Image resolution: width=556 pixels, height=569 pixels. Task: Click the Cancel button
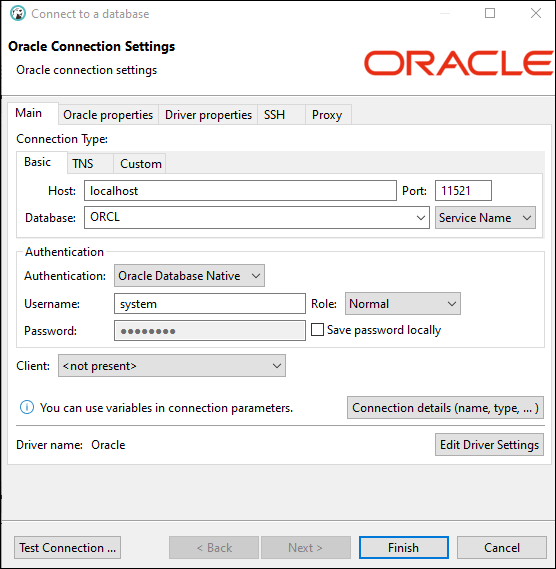coord(502,548)
